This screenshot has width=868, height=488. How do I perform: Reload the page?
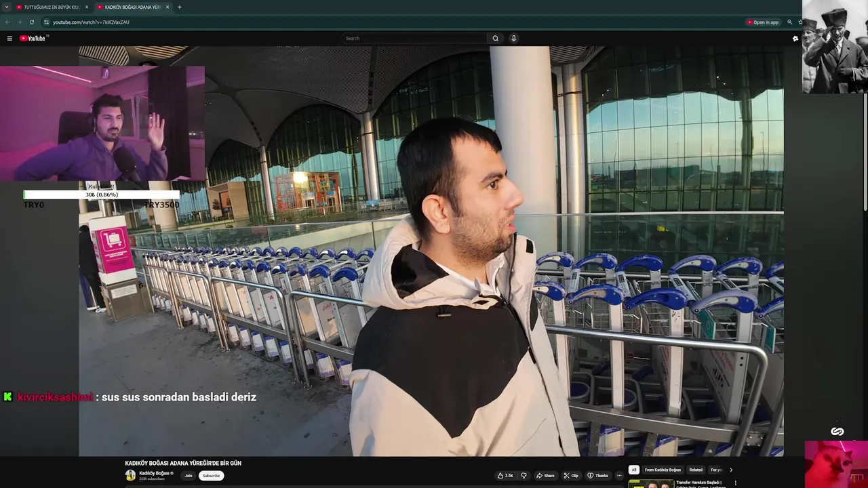[31, 22]
